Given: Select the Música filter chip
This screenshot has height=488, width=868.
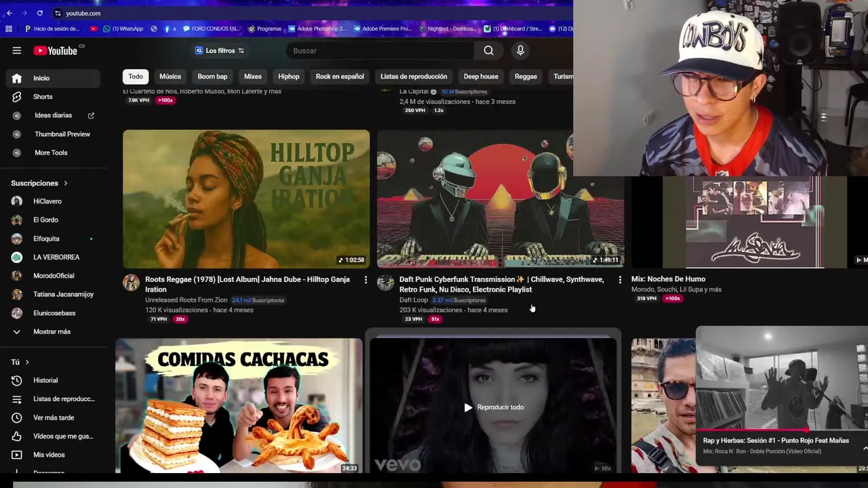Looking at the screenshot, I should tap(170, 77).
